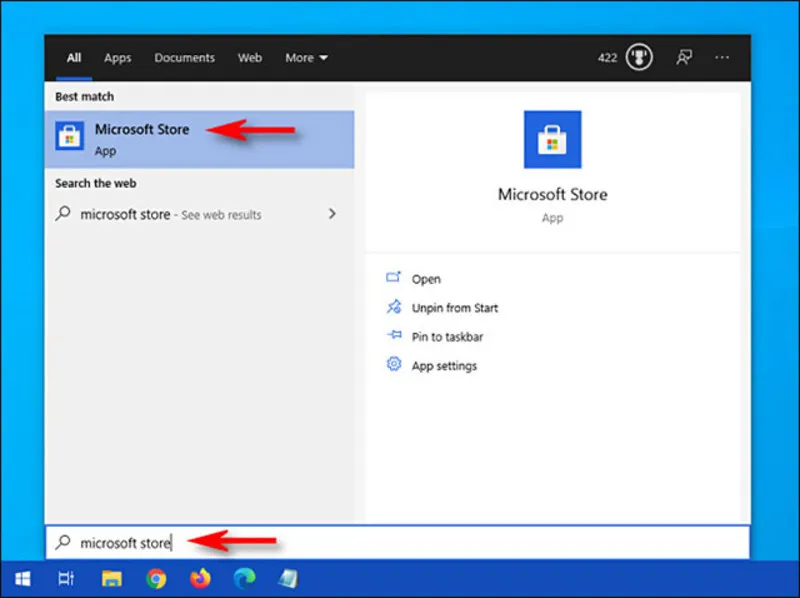The width and height of the screenshot is (800, 598).
Task: Open the feedback icon in search header
Action: pyautogui.click(x=683, y=58)
